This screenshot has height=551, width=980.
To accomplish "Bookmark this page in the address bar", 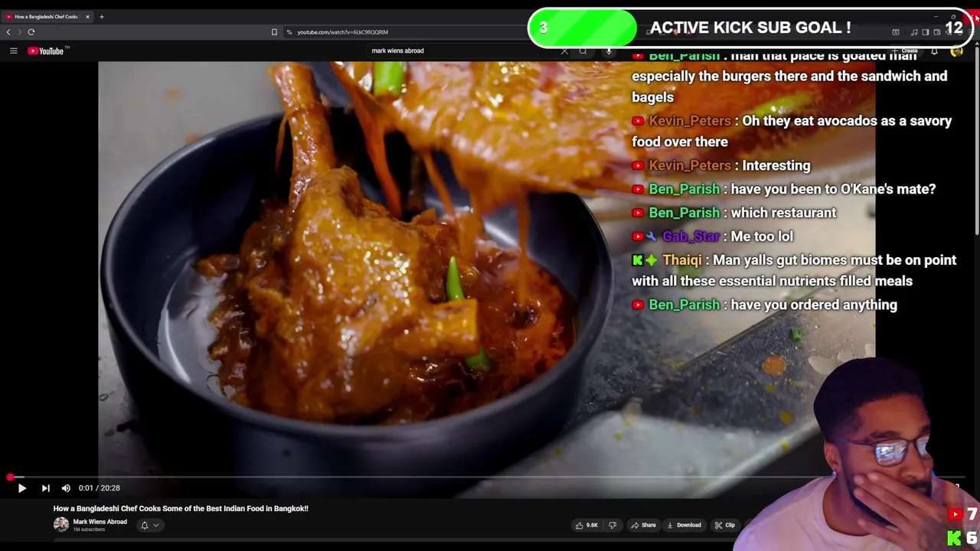I will pos(274,32).
